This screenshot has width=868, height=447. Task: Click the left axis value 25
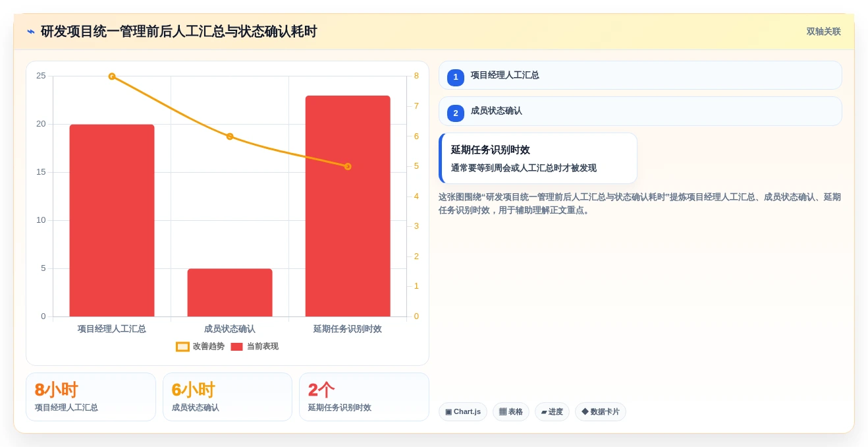pyautogui.click(x=41, y=76)
